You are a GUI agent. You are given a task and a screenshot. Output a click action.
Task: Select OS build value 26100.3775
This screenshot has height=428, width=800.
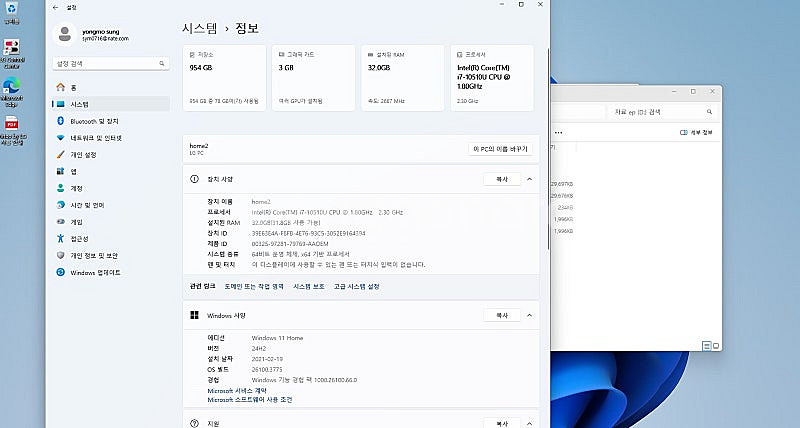coord(267,369)
